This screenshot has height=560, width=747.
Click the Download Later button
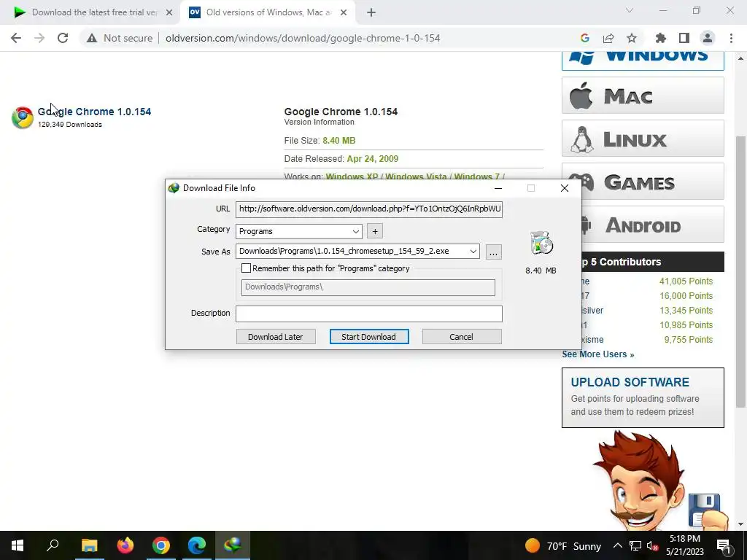275,337
